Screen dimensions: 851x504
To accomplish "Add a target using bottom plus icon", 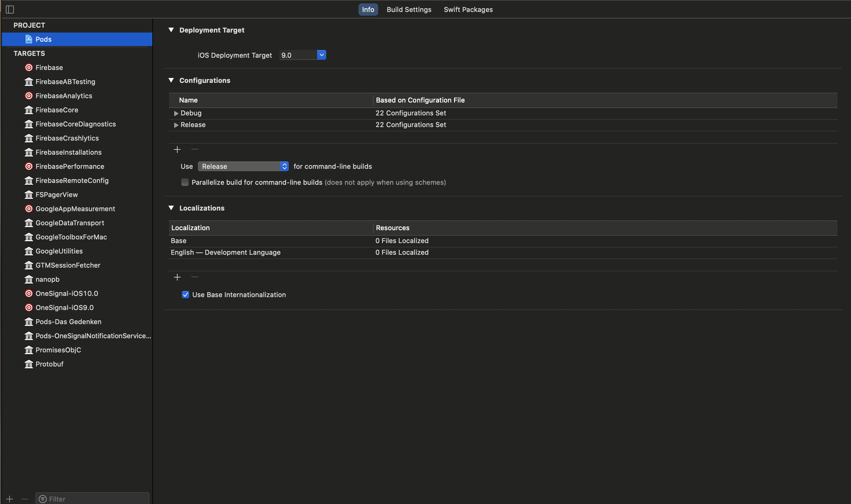I will click(x=10, y=499).
